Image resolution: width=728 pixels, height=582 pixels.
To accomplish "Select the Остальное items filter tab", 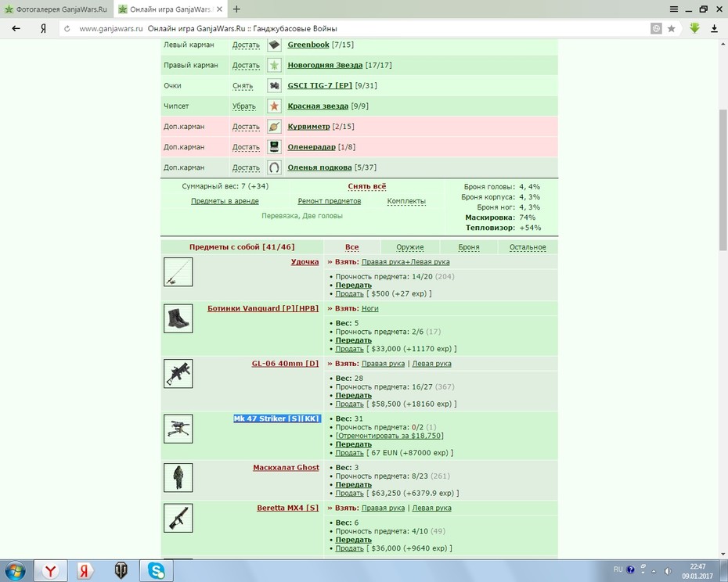I will (x=528, y=247).
